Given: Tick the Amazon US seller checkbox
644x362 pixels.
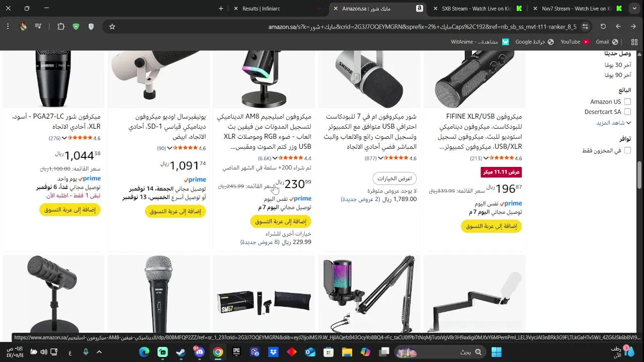Looking at the screenshot, I should point(627,102).
